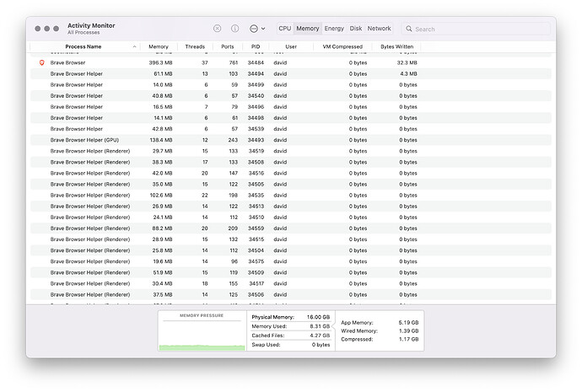Click the stop process (X) toolbar icon
This screenshot has height=392, width=582.
(217, 29)
